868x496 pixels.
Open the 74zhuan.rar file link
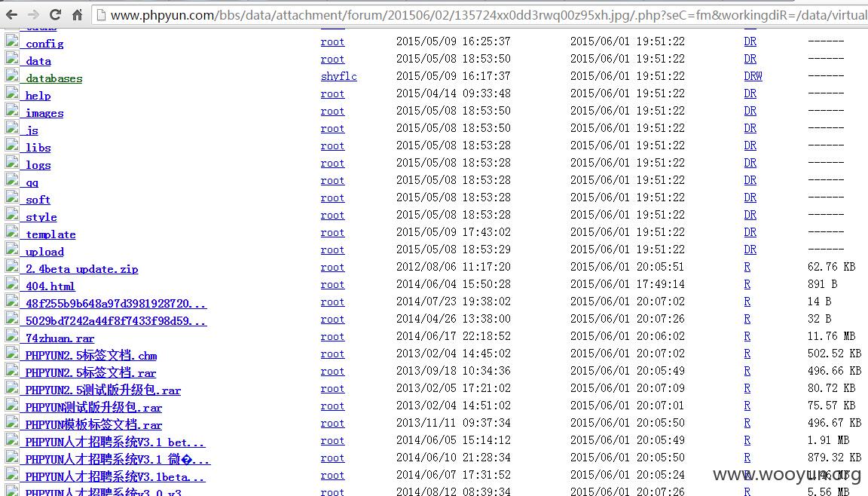pos(60,338)
